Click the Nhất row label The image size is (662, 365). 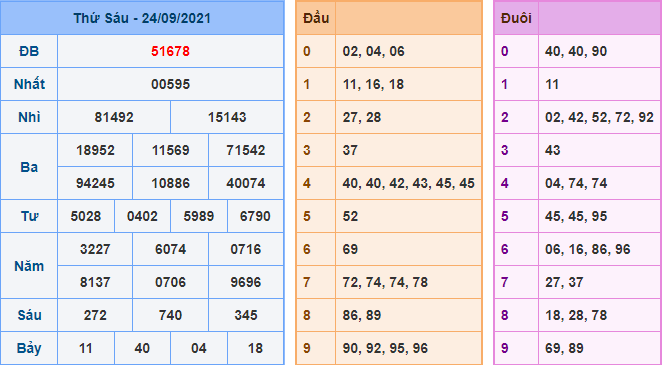29,84
